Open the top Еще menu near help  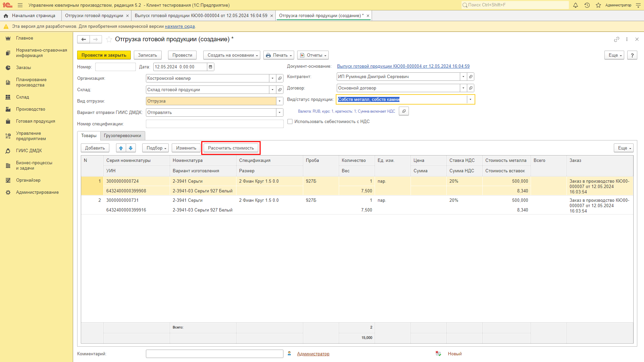[614, 55]
